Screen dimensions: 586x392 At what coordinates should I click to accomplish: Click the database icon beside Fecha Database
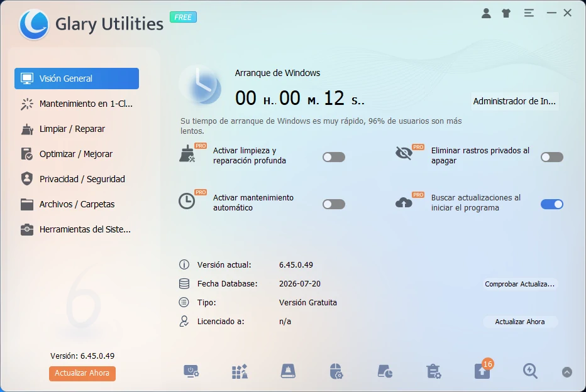(184, 284)
